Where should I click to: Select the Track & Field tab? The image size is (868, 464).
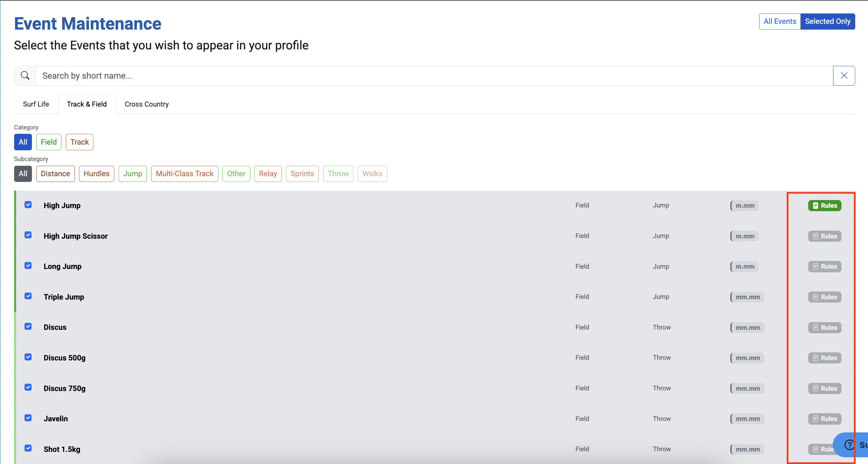87,104
